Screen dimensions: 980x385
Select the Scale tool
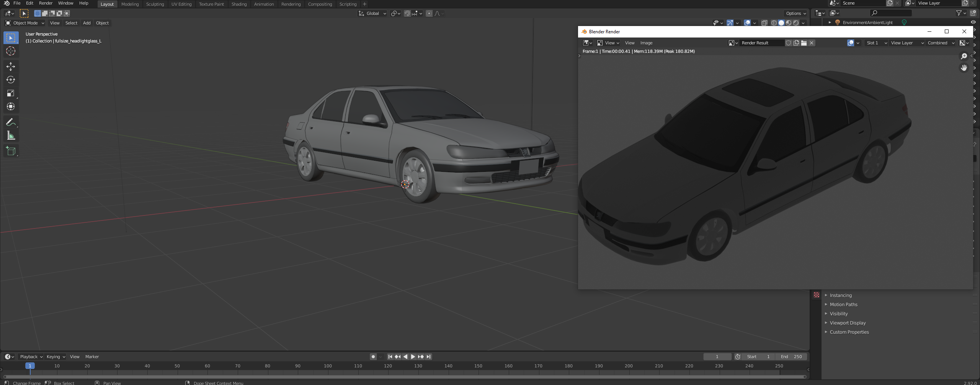(x=11, y=93)
